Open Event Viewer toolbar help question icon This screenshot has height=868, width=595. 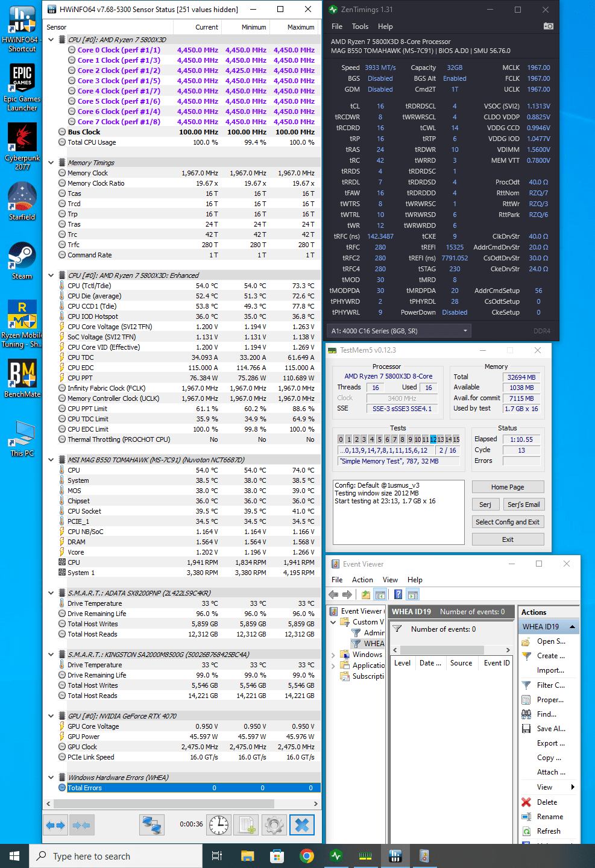coord(398,594)
